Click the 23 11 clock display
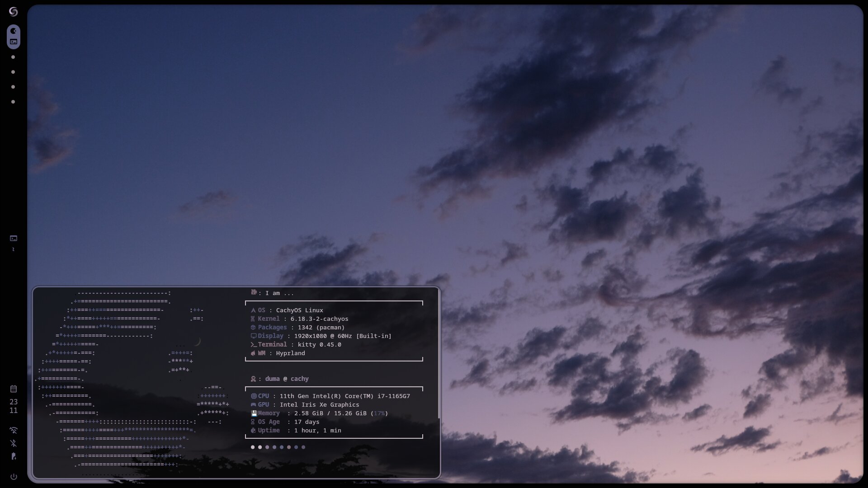This screenshot has height=488, width=868. (14, 406)
